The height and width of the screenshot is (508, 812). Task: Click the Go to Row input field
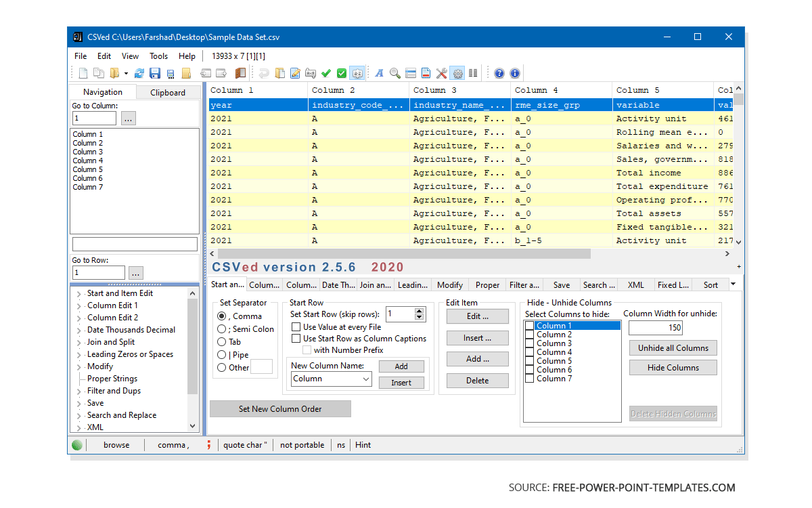(98, 272)
